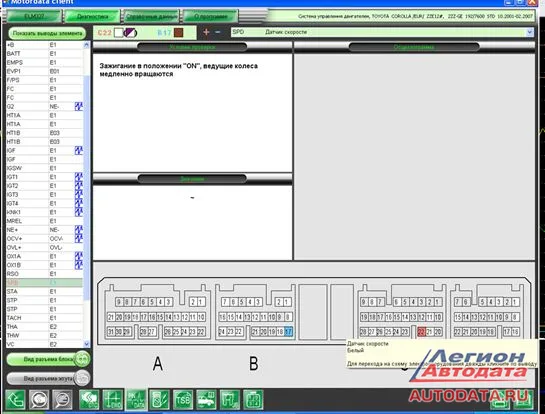Select the OVL+ row in signal list

point(44,247)
